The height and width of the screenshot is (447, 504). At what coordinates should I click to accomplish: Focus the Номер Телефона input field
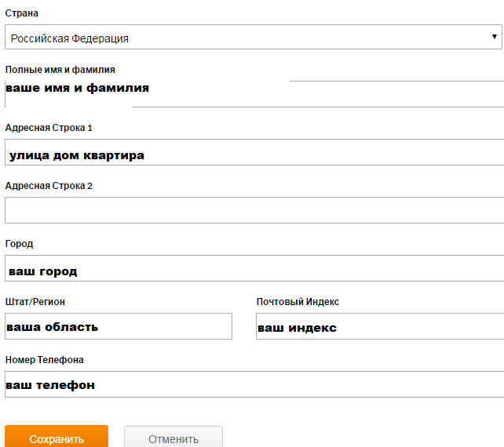pyautogui.click(x=253, y=384)
